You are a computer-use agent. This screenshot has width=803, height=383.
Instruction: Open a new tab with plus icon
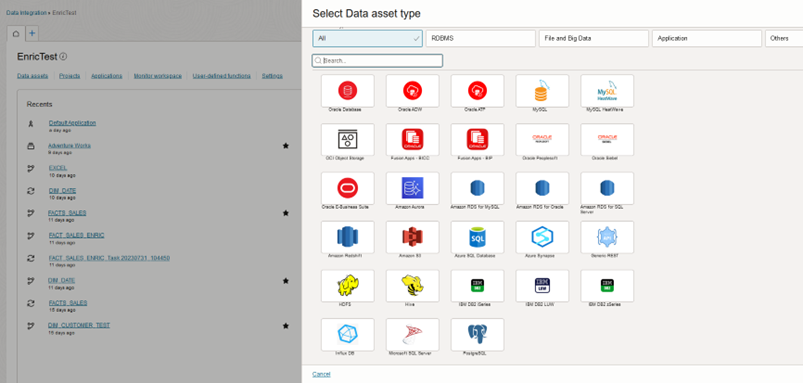[32, 34]
